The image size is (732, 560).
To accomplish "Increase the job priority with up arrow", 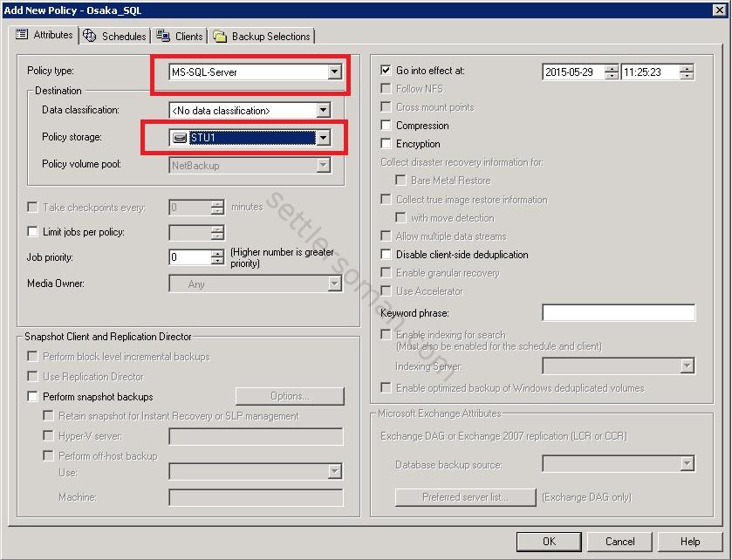I will (218, 253).
